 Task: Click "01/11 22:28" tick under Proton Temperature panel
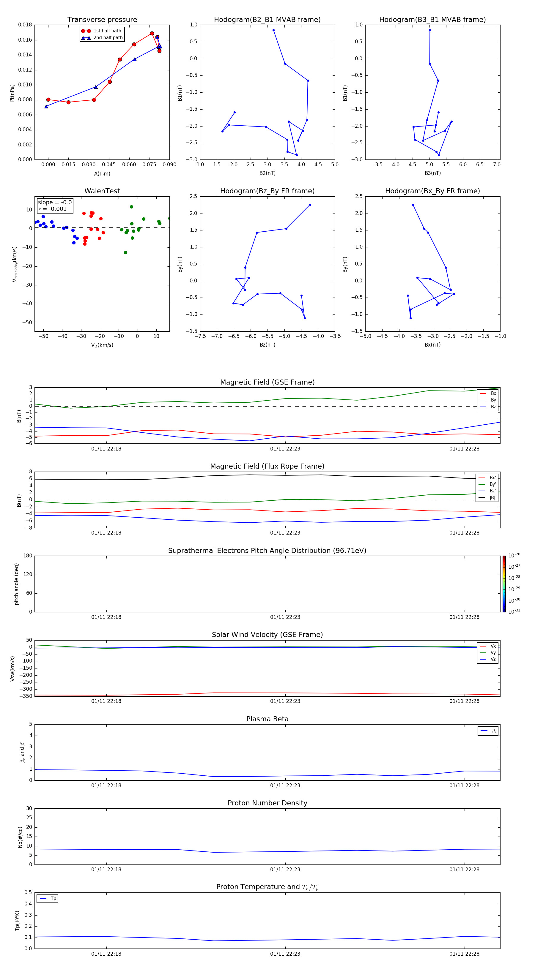coord(464,954)
